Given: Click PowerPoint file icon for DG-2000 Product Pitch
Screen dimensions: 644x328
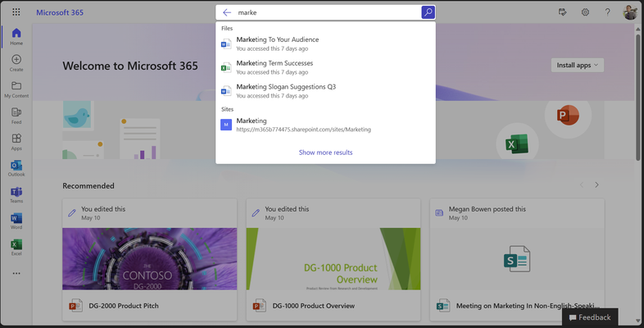Looking at the screenshot, I should coord(75,305).
